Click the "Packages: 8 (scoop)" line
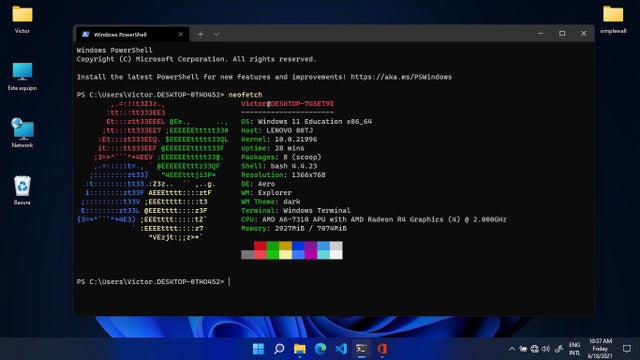The width and height of the screenshot is (640, 360). coord(281,157)
